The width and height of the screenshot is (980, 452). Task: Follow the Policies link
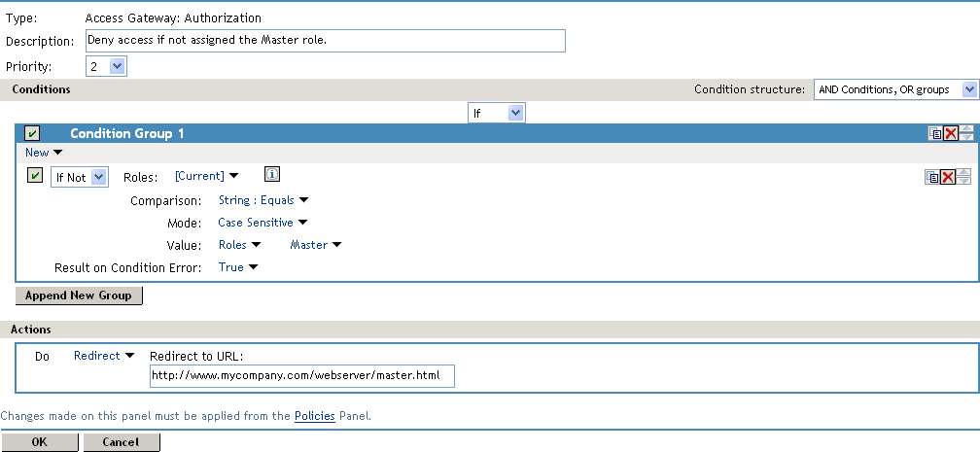pyautogui.click(x=315, y=416)
